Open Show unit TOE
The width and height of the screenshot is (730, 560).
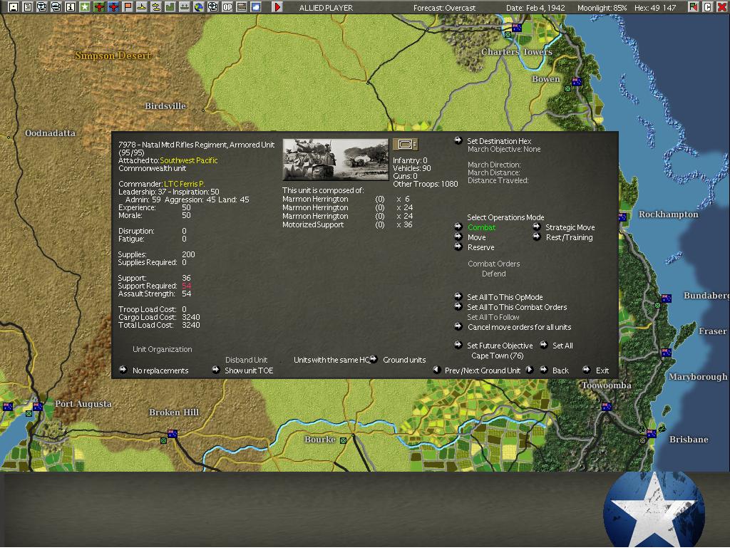[x=249, y=370]
